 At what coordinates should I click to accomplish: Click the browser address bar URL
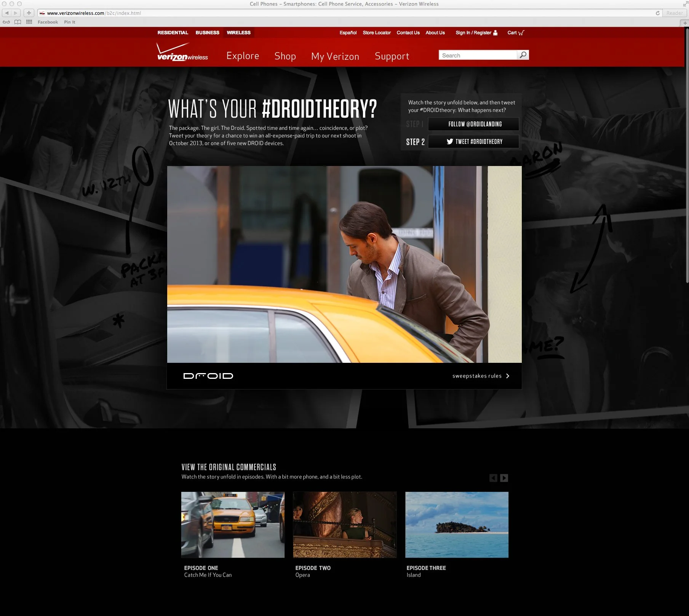pyautogui.click(x=94, y=13)
